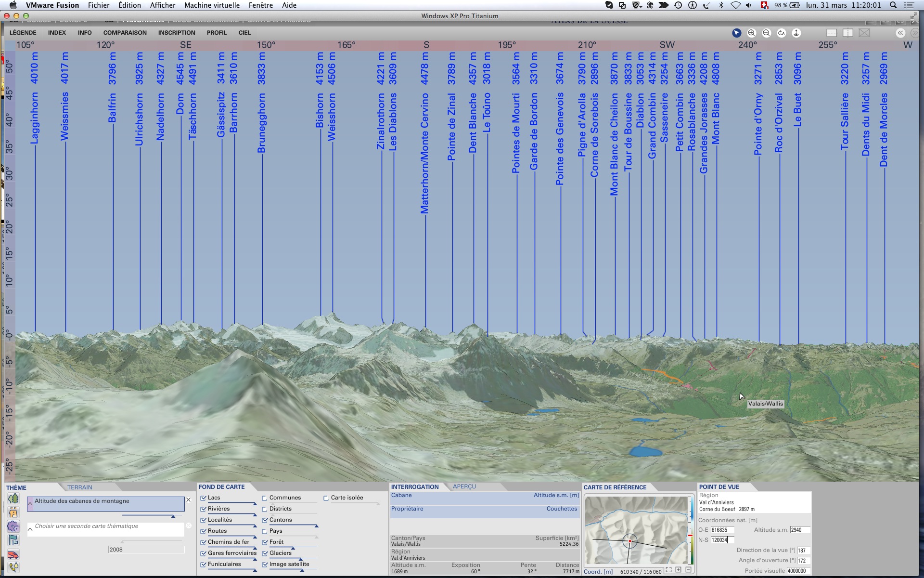Toggle the Image satellite checkbox

point(265,565)
